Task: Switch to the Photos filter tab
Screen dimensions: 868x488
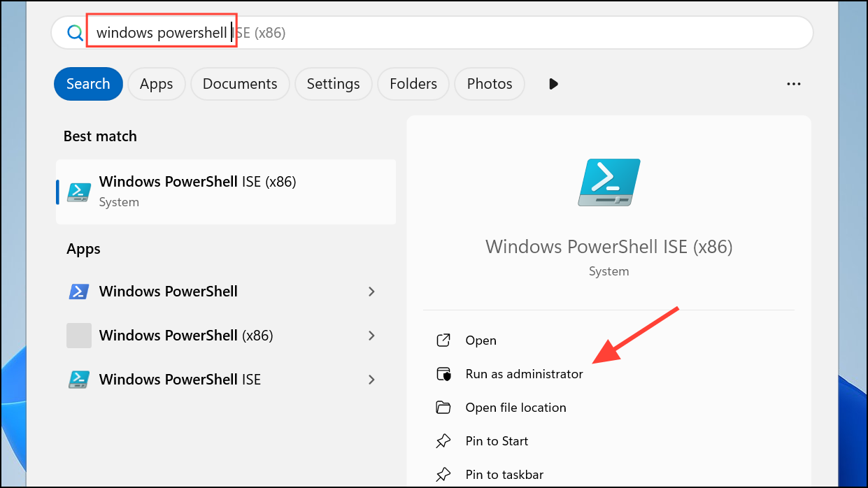Action: [x=490, y=84]
